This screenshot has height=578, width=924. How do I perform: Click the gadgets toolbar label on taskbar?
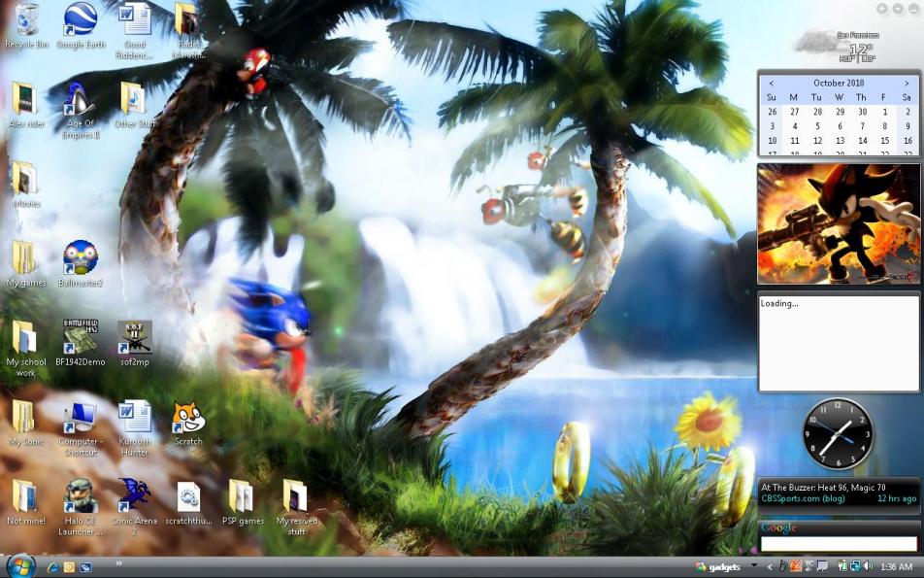pos(724,567)
